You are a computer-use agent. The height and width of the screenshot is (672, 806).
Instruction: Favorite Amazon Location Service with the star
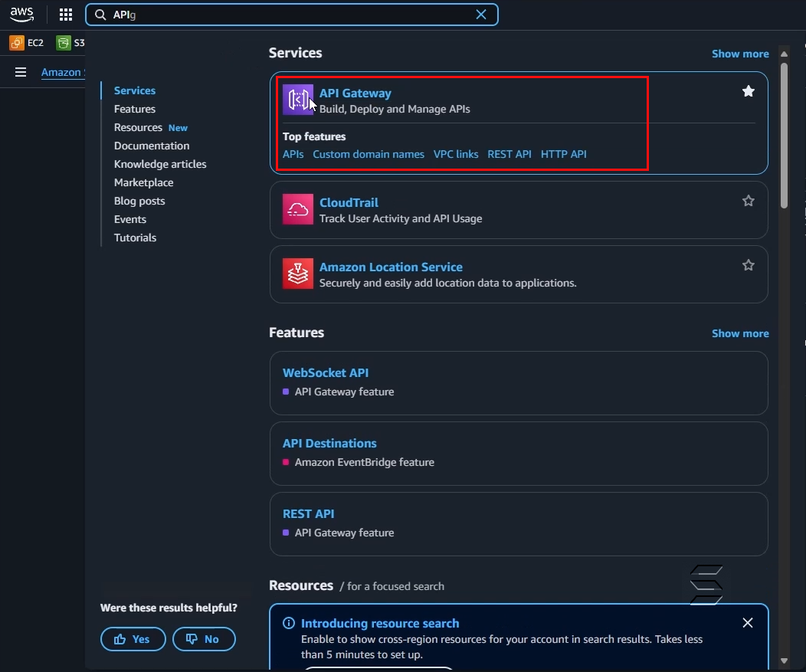(x=749, y=265)
